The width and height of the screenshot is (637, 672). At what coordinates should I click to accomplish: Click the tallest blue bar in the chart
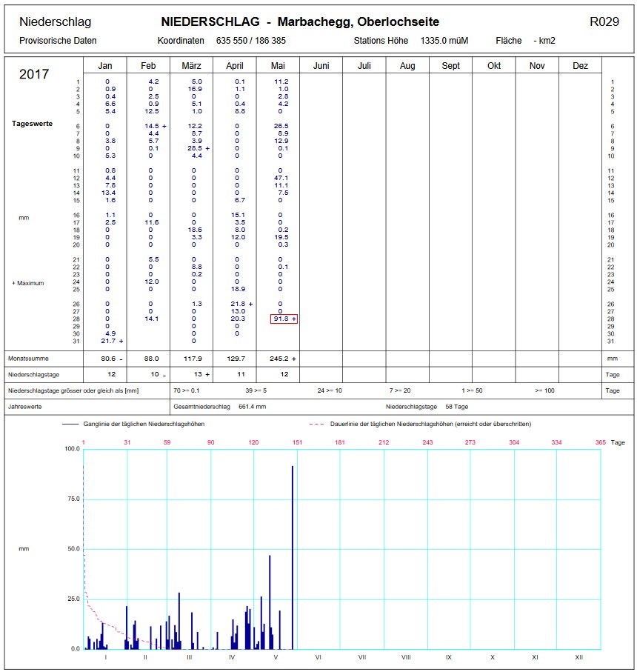pyautogui.click(x=293, y=556)
